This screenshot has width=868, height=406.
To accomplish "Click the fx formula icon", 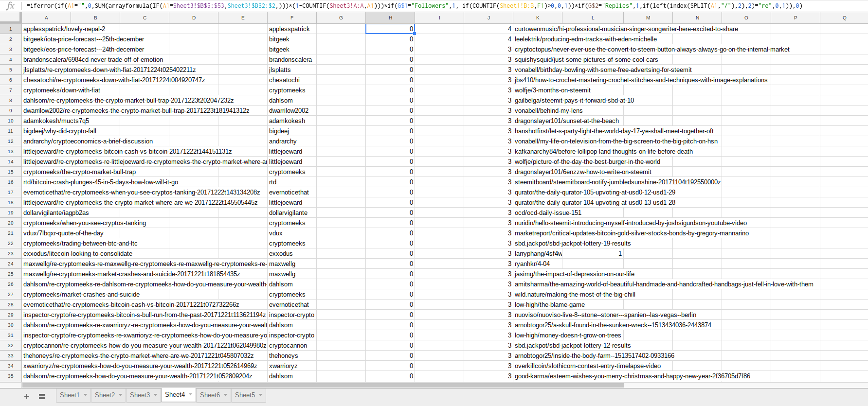I will coord(10,6).
